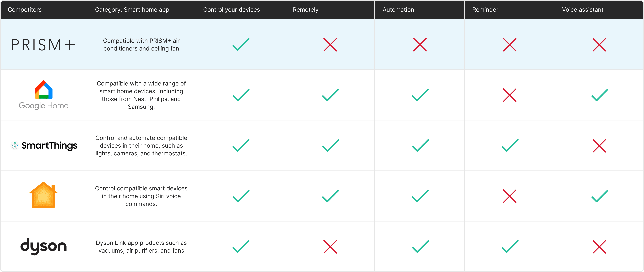Click the PRISM+ logo
644x272 pixels.
click(43, 45)
